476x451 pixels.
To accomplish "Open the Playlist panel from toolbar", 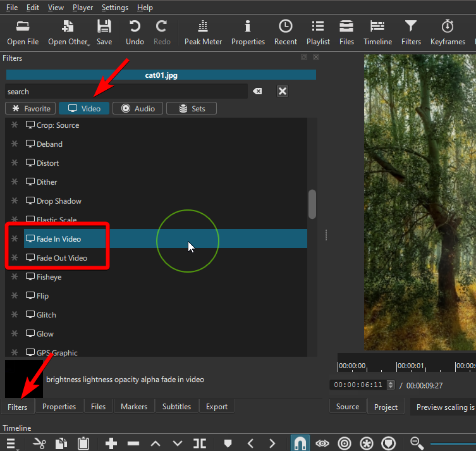I will click(x=318, y=32).
